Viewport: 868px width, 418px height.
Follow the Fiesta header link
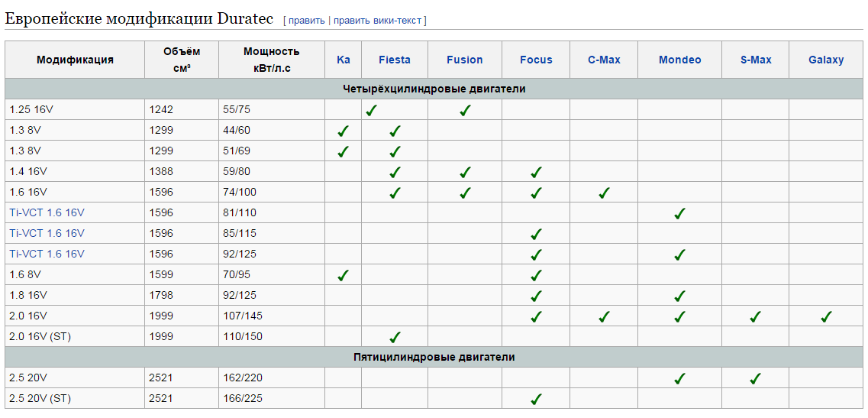pos(394,60)
